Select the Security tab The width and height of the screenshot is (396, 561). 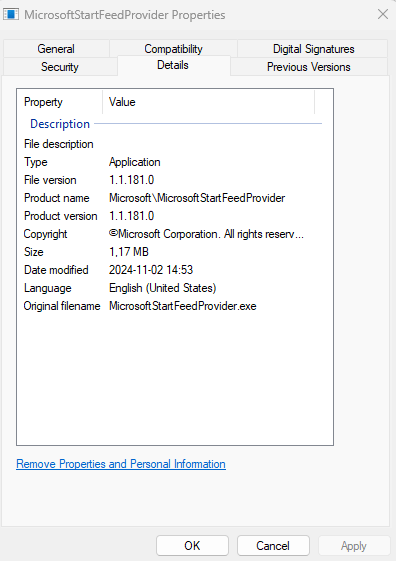pyautogui.click(x=60, y=67)
